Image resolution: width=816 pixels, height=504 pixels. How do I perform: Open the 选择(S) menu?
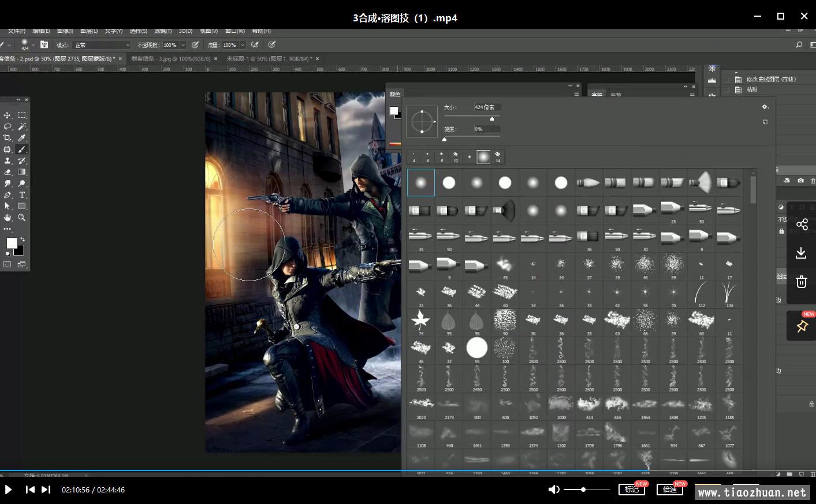[x=139, y=31]
